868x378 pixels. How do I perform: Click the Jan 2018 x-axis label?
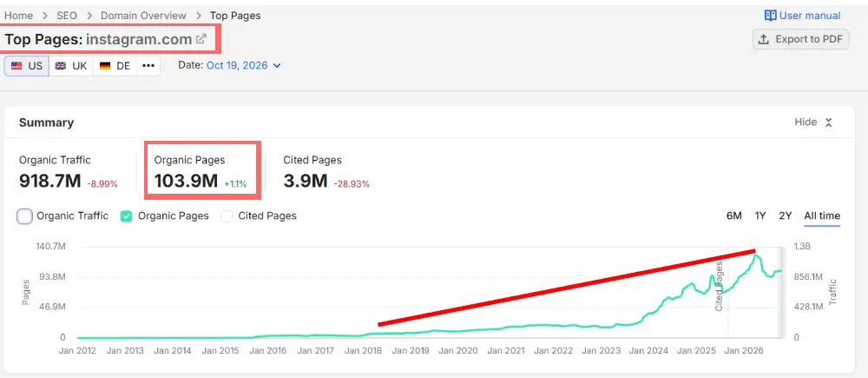click(363, 351)
